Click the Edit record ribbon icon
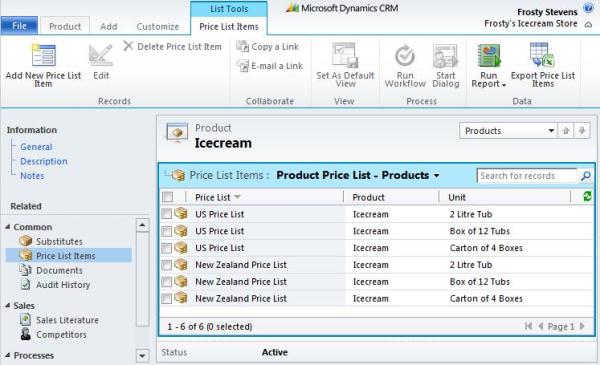This screenshot has height=365, width=600. pos(101,55)
